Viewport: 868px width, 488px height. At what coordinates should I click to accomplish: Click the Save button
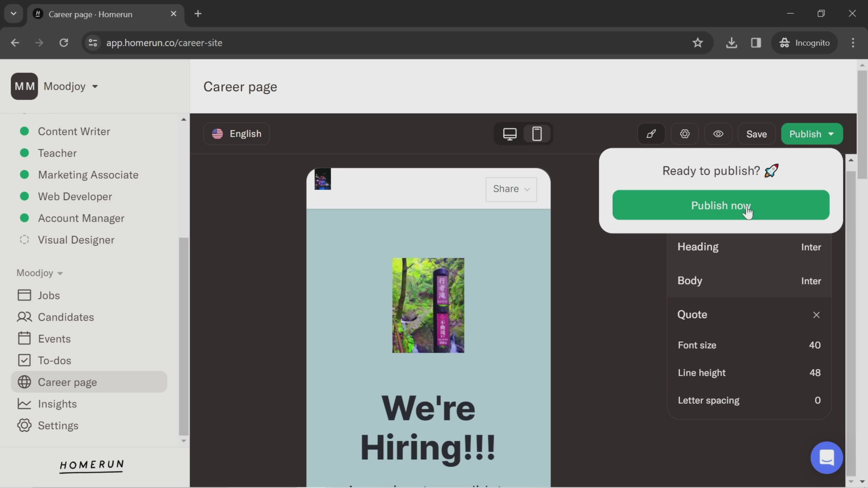(757, 134)
